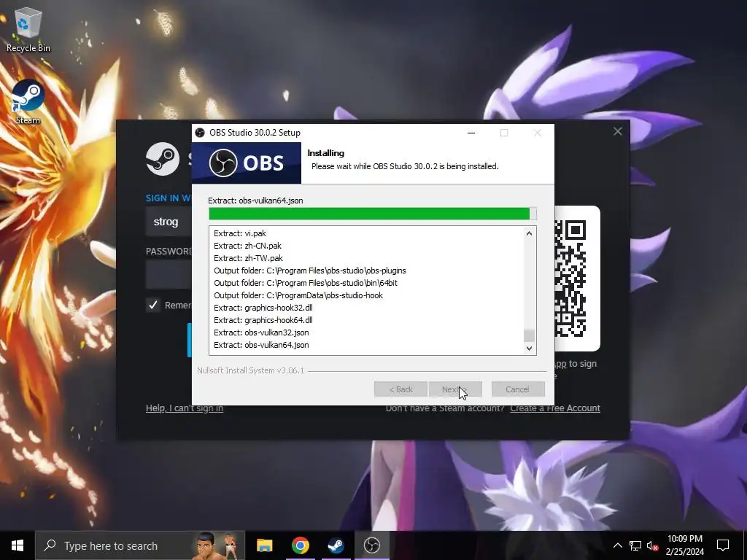747x560 pixels.
Task: Open Google Chrome from the taskbar
Action: tap(300, 545)
